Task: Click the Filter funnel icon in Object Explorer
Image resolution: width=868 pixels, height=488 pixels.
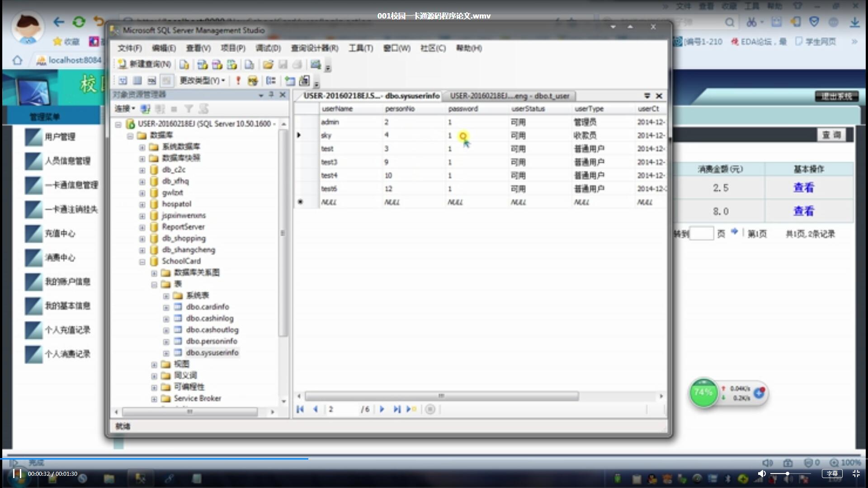Action: [x=189, y=109]
